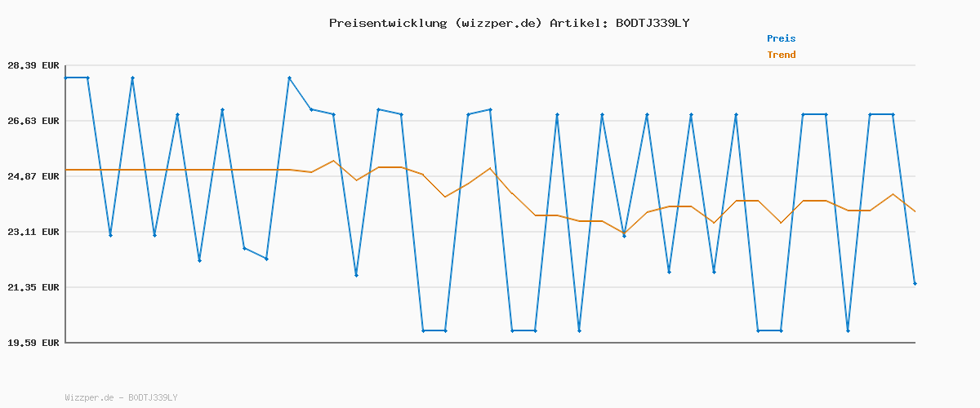Click the 23.11 EUR y-axis label
Screen dimensions: 980x408
(x=33, y=232)
